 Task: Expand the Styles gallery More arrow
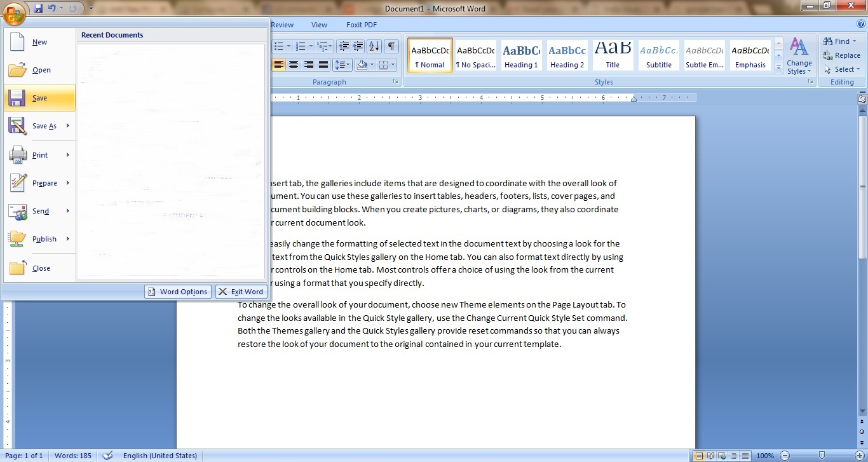pos(779,67)
